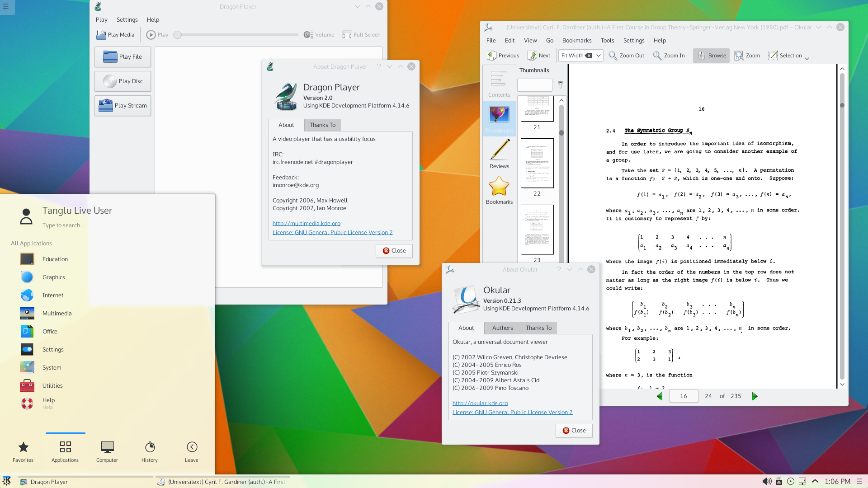Select the Selection tool in Okular
Viewport: 868px width, 488px height.
(x=785, y=56)
